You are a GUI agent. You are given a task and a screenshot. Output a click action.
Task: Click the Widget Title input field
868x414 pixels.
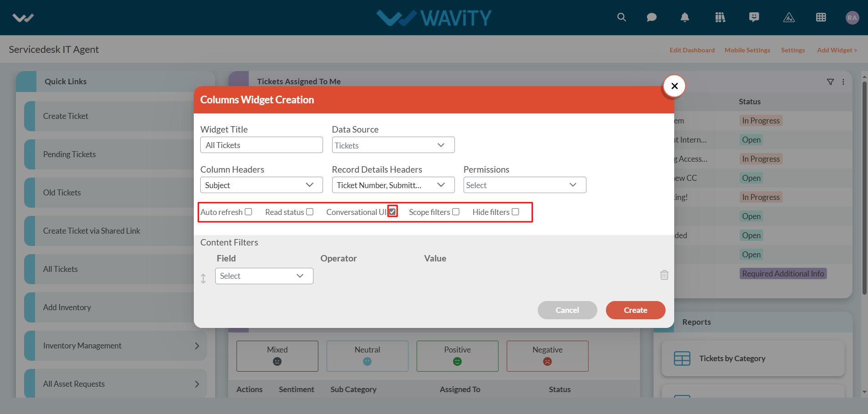click(x=262, y=145)
